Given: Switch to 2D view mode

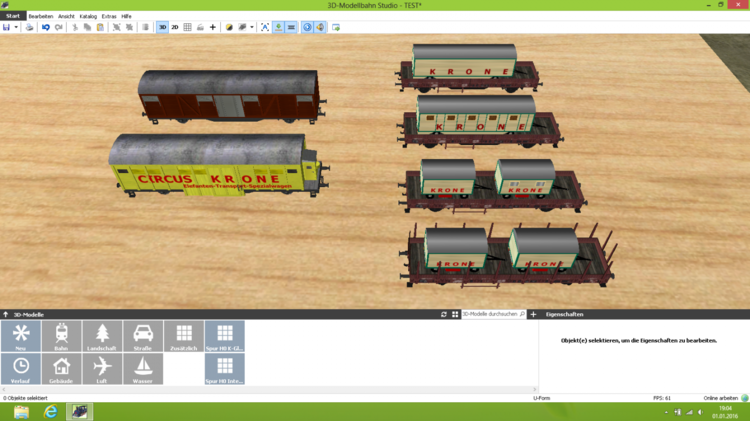Looking at the screenshot, I should (x=175, y=27).
